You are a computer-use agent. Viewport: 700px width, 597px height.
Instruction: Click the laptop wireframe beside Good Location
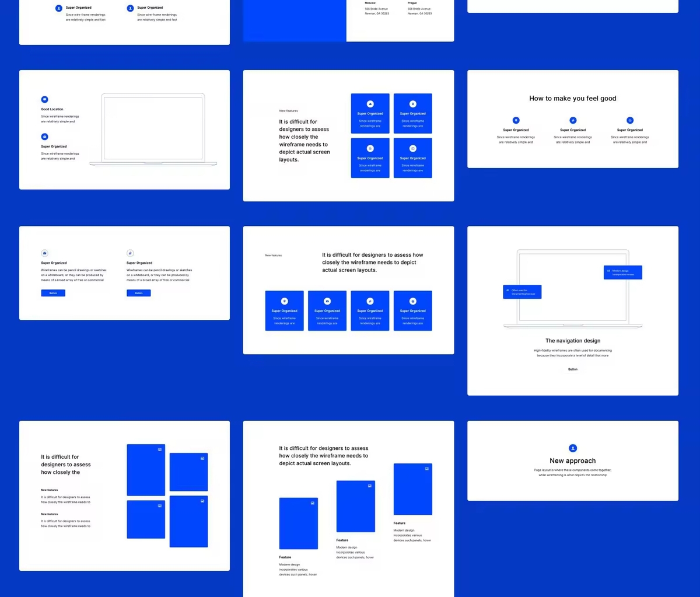(153, 130)
